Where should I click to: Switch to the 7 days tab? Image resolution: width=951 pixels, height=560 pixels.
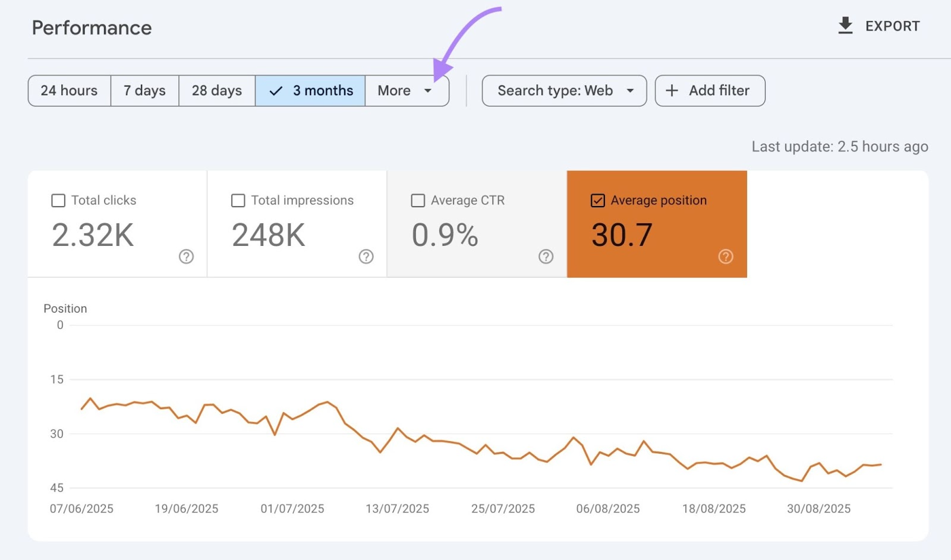(144, 90)
